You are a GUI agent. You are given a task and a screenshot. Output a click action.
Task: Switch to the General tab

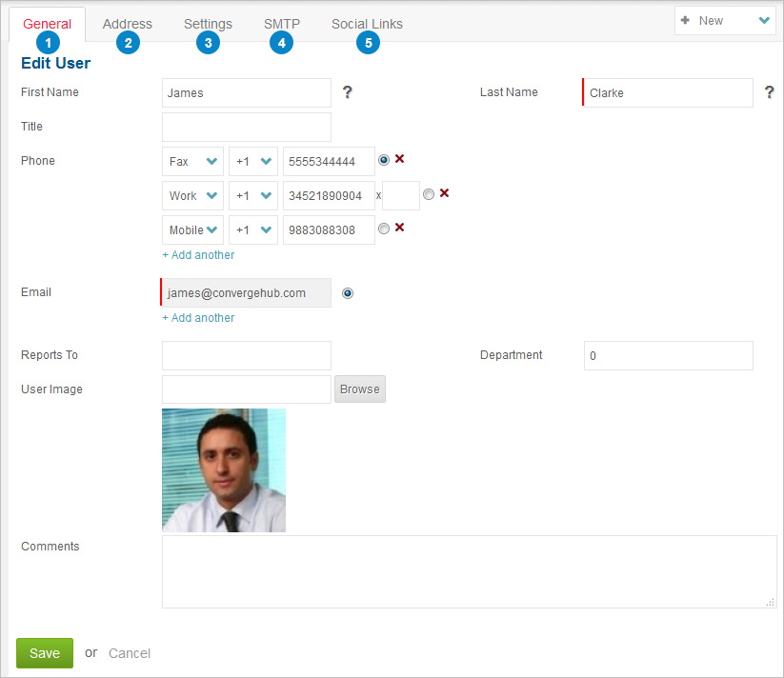(47, 24)
